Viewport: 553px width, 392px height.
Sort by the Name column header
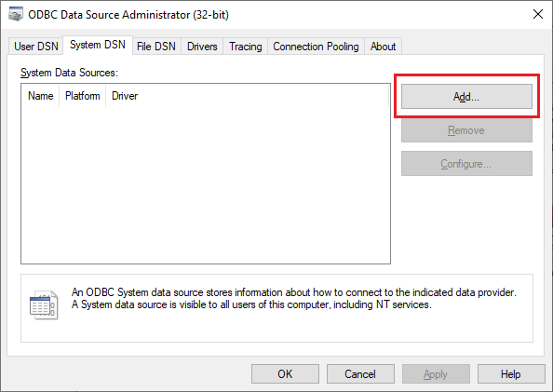coord(41,96)
